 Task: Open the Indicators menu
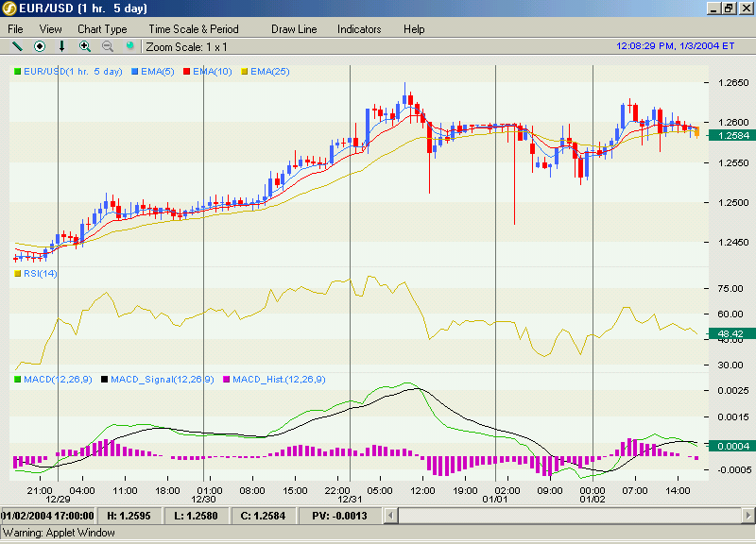tap(359, 29)
